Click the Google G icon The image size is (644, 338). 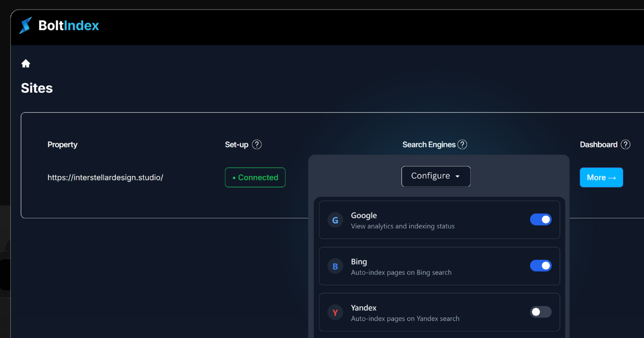[335, 220]
